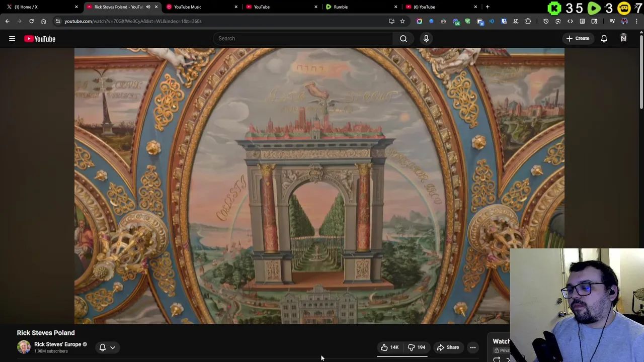644x362 pixels.
Task: Click the search magnifier button
Action: [404, 39]
